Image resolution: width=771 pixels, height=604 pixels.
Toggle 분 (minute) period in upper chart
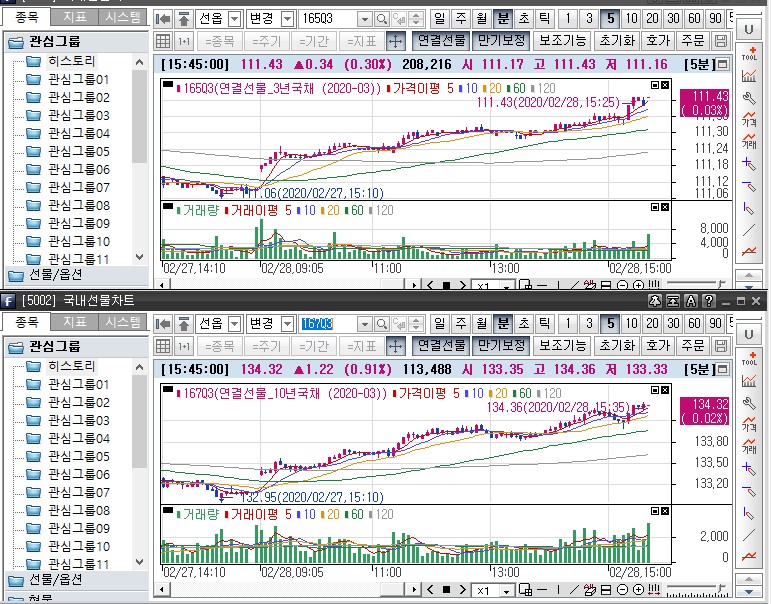[502, 19]
